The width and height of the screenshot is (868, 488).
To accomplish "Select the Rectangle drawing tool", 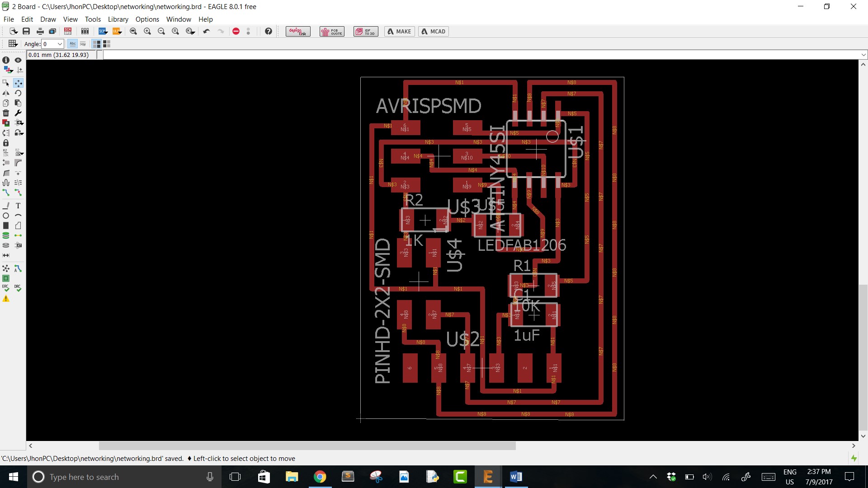I will pos(6,225).
